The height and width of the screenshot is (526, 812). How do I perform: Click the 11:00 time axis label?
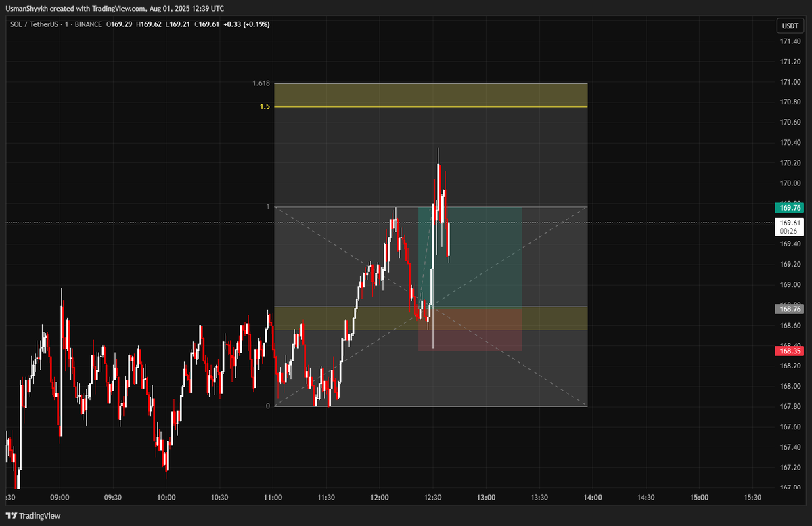click(273, 497)
